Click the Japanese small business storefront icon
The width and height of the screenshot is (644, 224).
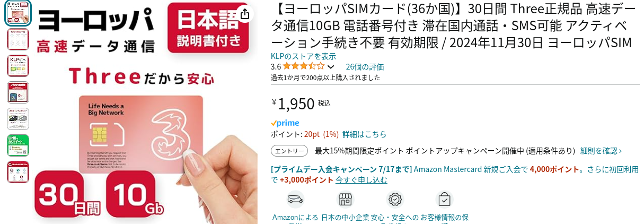(x=346, y=199)
